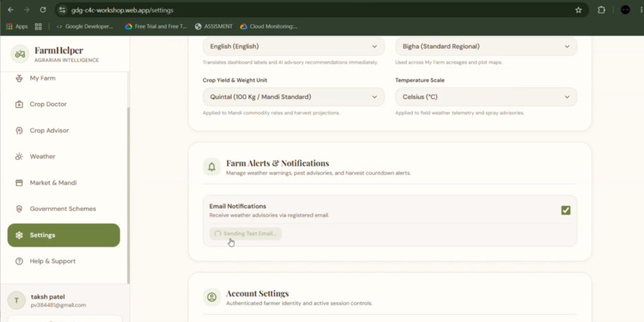Open My Farm plant icon in sidebar

pos(19,78)
